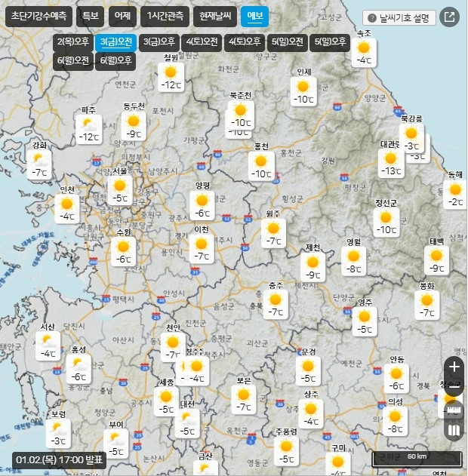Click the 강화 partly cloudy icon
The image size is (468, 476).
coord(39,165)
